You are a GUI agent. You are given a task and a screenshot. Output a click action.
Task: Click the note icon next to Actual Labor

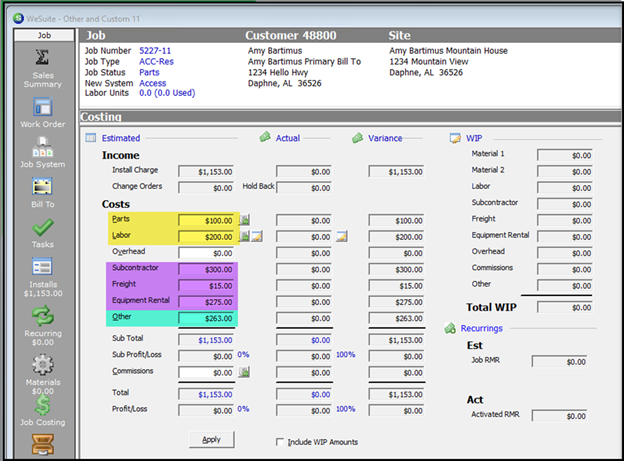pyautogui.click(x=341, y=236)
